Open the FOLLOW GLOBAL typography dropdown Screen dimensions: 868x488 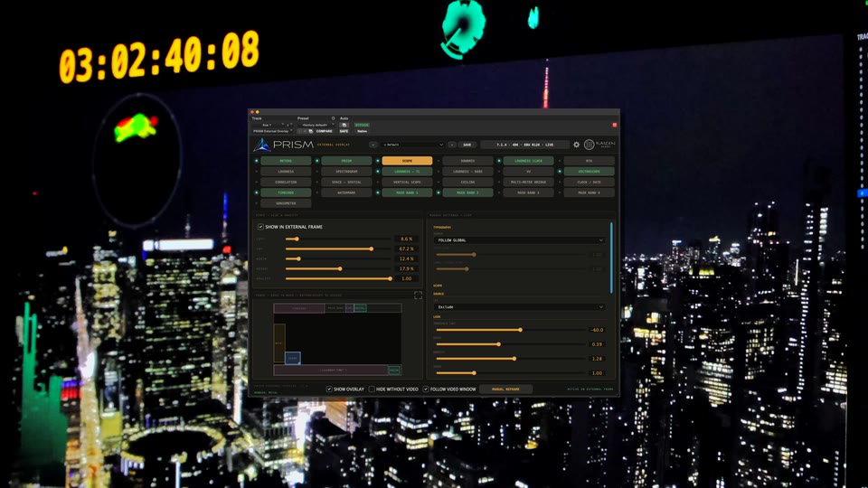click(519, 240)
